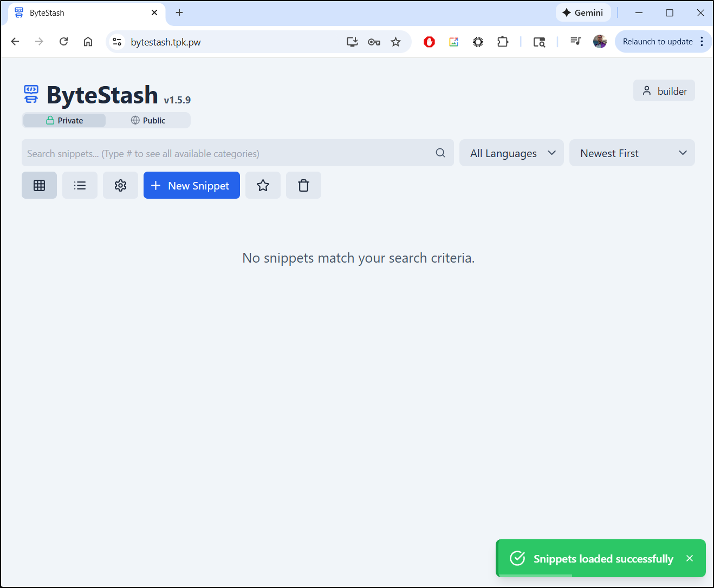Dismiss the Snippets loaded successfully toast
Viewport: 714px width, 588px height.
click(x=689, y=558)
